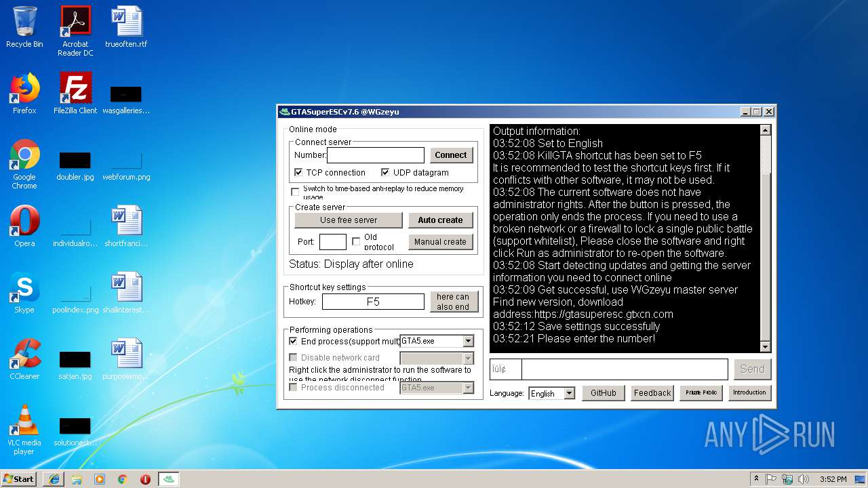Click the Opera icon in the taskbar
Viewport: 868px width, 488px height.
[145, 479]
